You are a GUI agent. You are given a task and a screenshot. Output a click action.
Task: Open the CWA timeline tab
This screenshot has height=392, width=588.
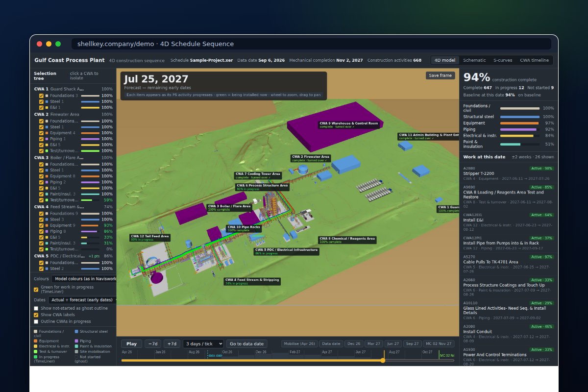click(x=534, y=60)
